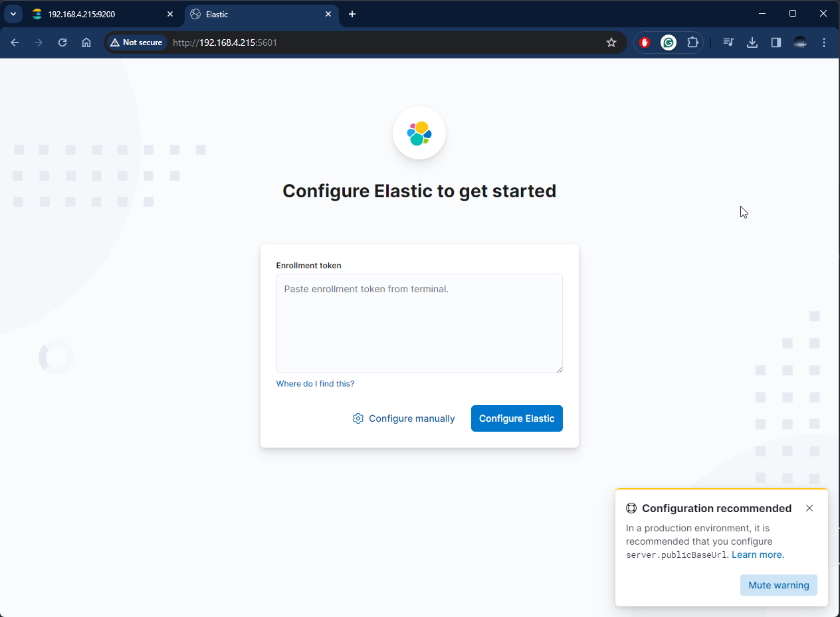Click the red ad blocker extension icon
Viewport: 840px width, 617px height.
645,43
